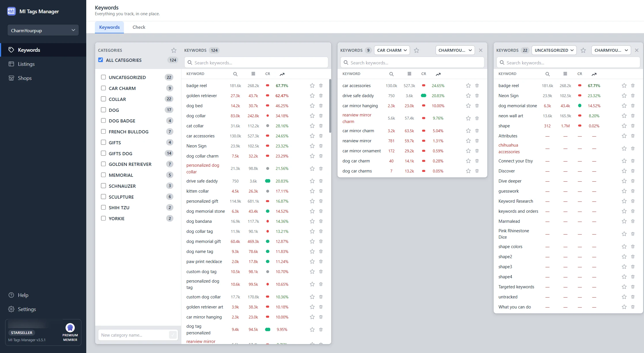Check the French Bulldog category checkbox
Viewport: 644px width, 353px height.
coord(103,131)
